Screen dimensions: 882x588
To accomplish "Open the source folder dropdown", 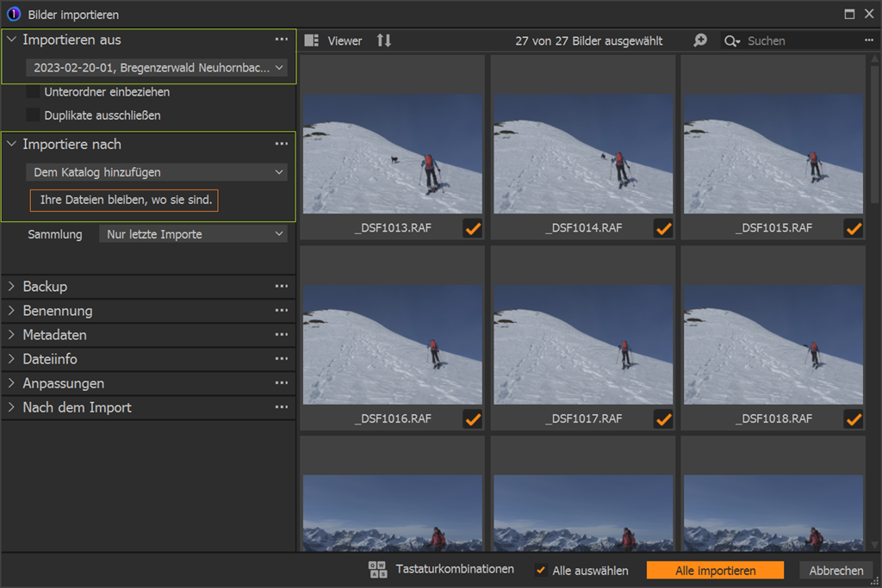I will click(x=157, y=68).
